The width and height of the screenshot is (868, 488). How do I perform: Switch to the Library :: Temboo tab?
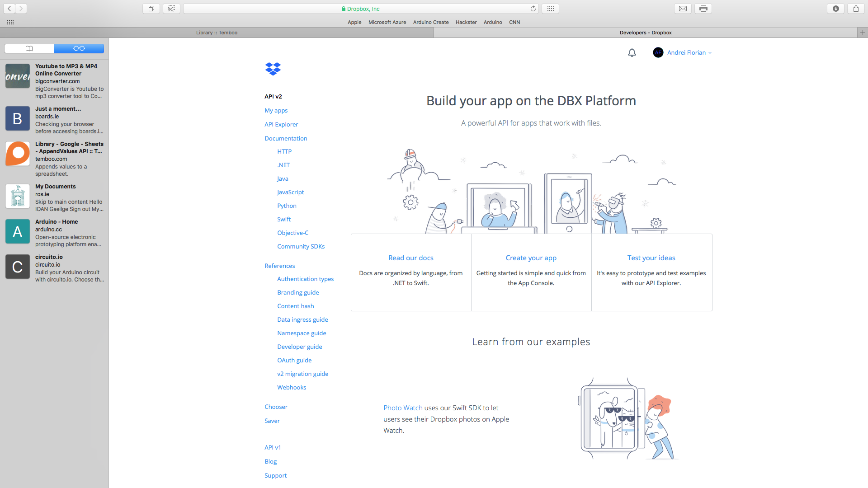(217, 33)
